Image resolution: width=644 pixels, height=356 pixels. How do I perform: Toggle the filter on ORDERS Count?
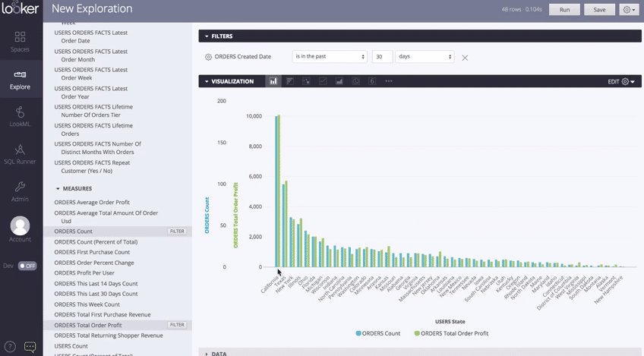point(176,232)
